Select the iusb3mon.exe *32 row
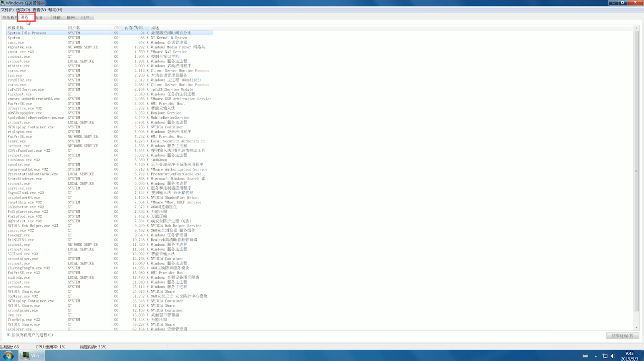Viewport: 644px width, 361px height. pos(110,160)
